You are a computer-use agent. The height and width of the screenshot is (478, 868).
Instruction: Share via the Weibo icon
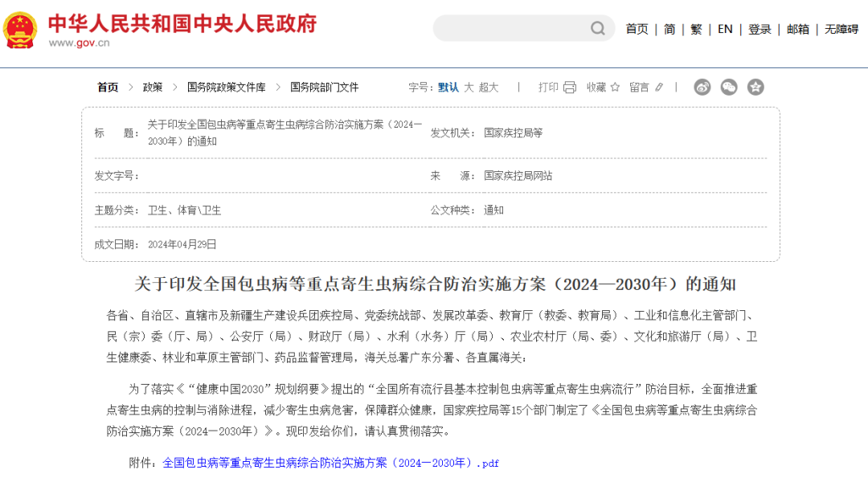(702, 88)
